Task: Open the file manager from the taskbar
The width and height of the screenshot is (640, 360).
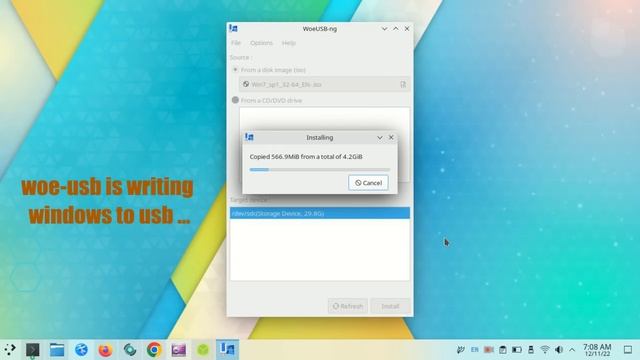Action: [x=57, y=350]
